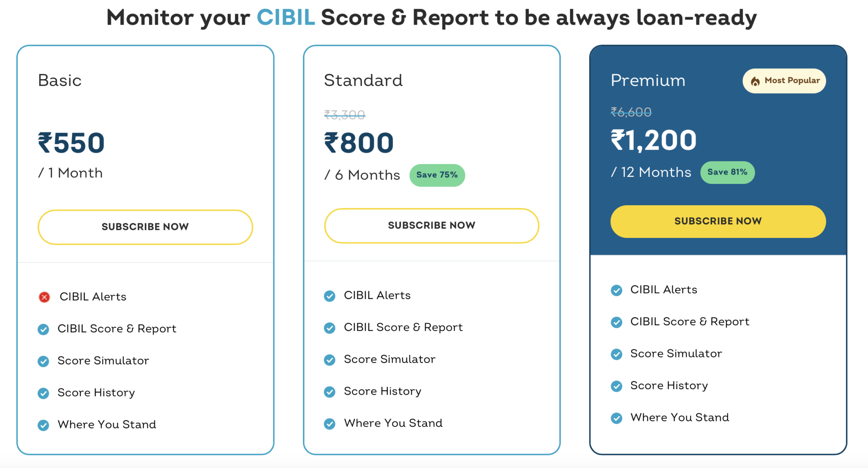The height and width of the screenshot is (468, 868).
Task: Open the CIBIL link in the heading
Action: pyautogui.click(x=286, y=17)
